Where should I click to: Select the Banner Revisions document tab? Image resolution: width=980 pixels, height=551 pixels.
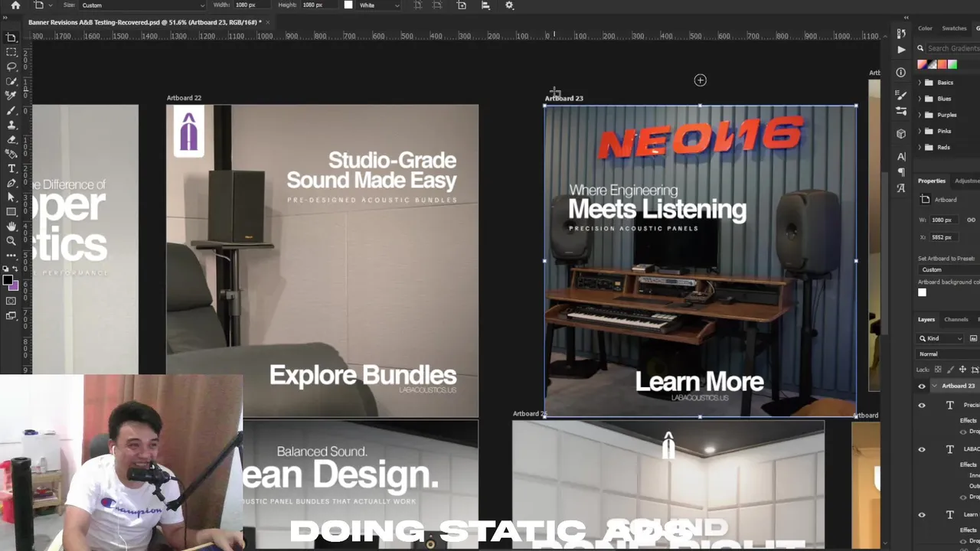(x=145, y=22)
